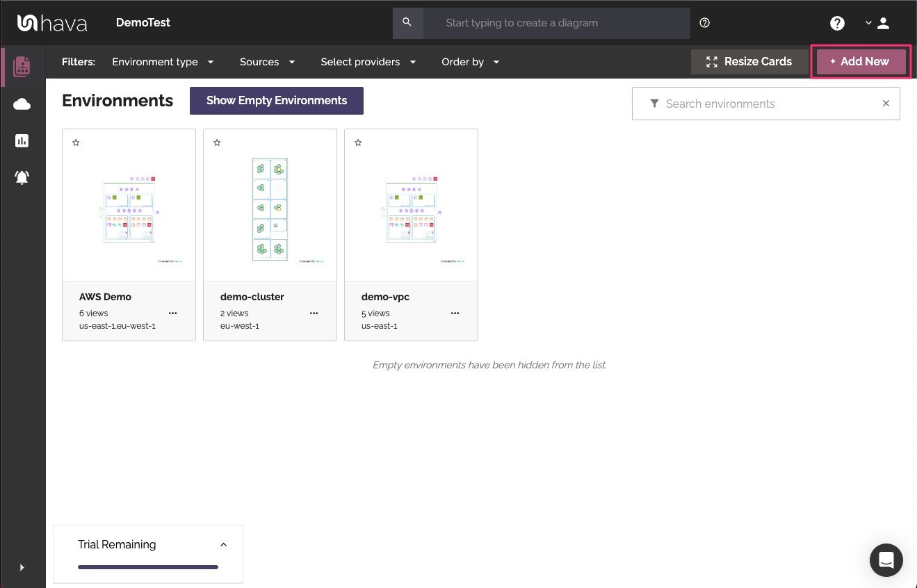This screenshot has width=917, height=588.
Task: Open the Sources filter menu
Action: 268,62
